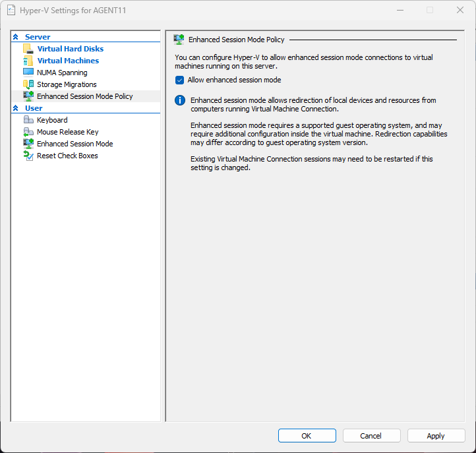The image size is (476, 453).
Task: Click the Apply button
Action: (x=435, y=436)
